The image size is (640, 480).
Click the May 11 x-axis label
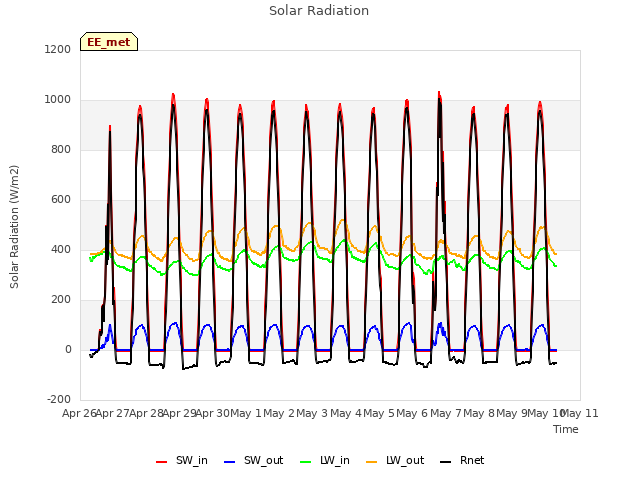(x=580, y=413)
